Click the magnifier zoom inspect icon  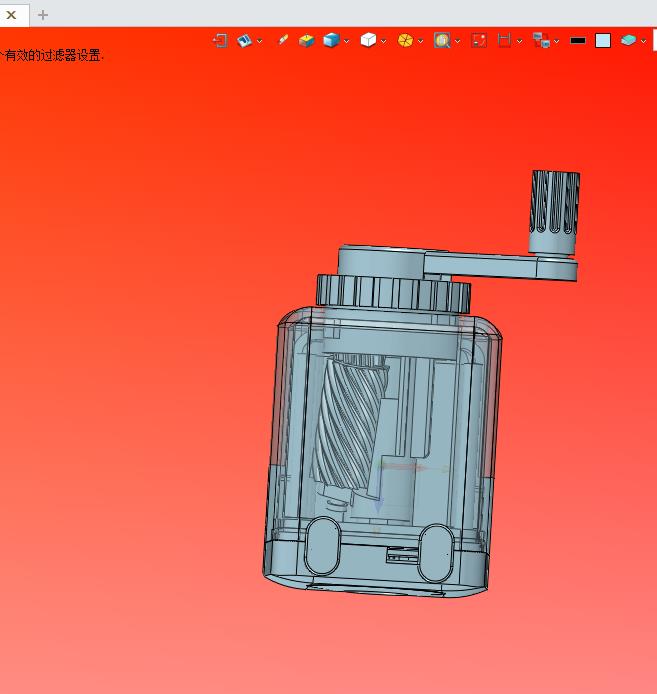(442, 40)
